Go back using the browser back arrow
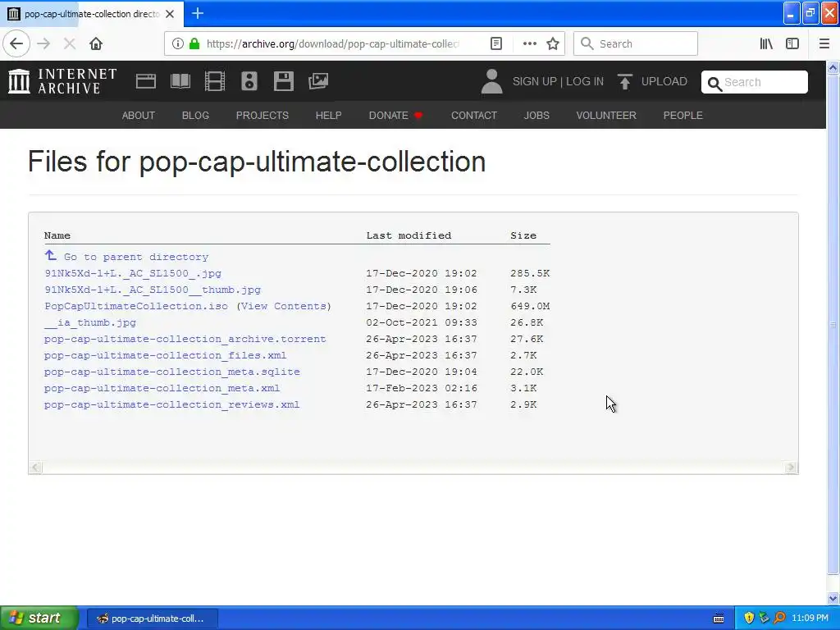The image size is (840, 630). 16,44
